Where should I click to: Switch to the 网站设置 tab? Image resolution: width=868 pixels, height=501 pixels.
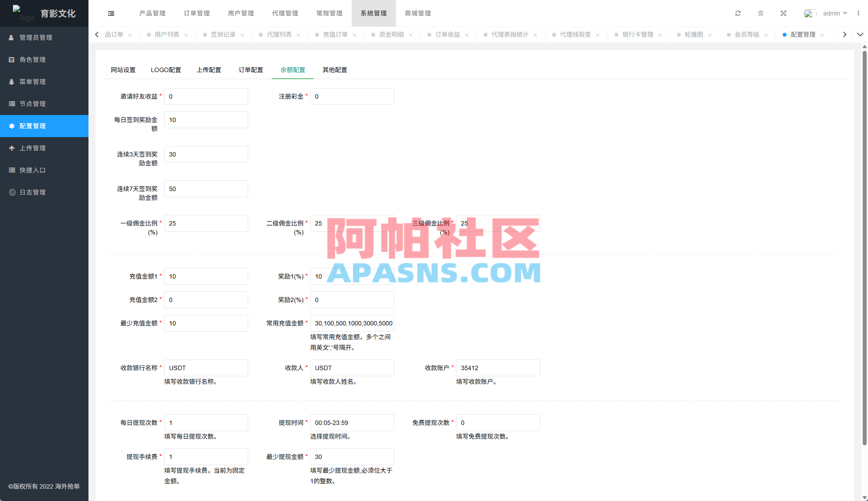click(123, 69)
